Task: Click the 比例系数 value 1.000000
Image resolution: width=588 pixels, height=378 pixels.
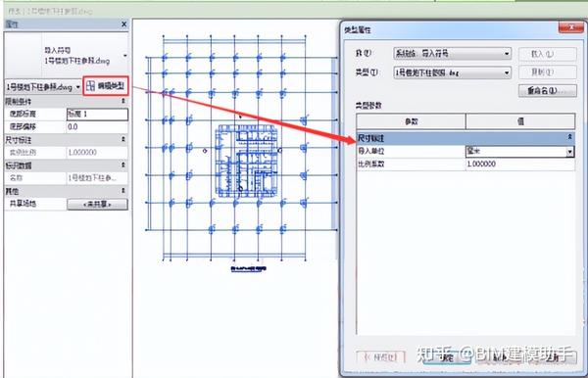Action: [x=519, y=165]
